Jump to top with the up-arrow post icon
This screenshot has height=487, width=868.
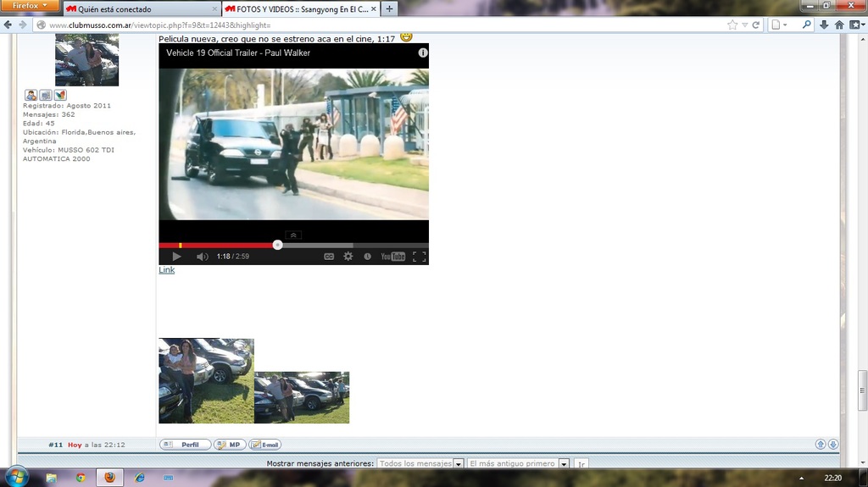(821, 444)
